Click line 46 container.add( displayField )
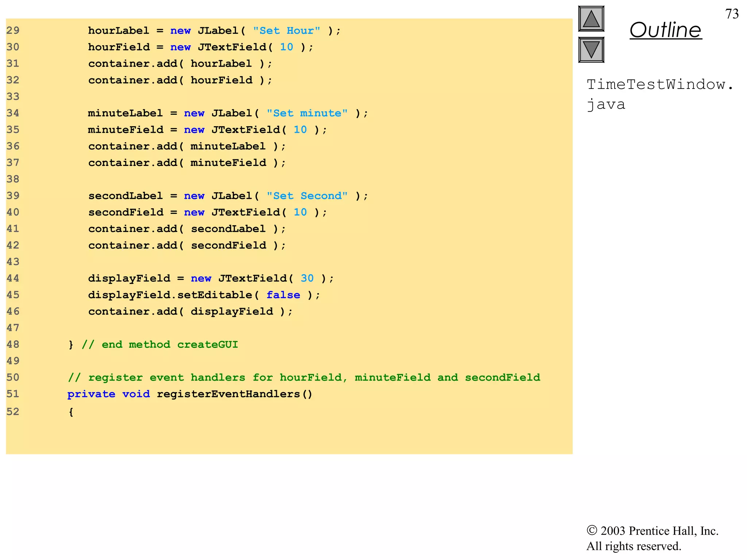 (x=190, y=311)
